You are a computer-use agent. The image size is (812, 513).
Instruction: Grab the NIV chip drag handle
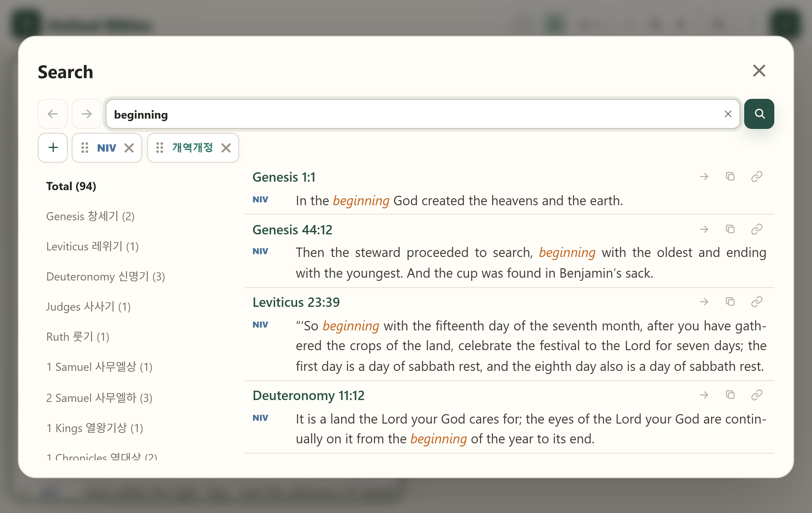(85, 148)
